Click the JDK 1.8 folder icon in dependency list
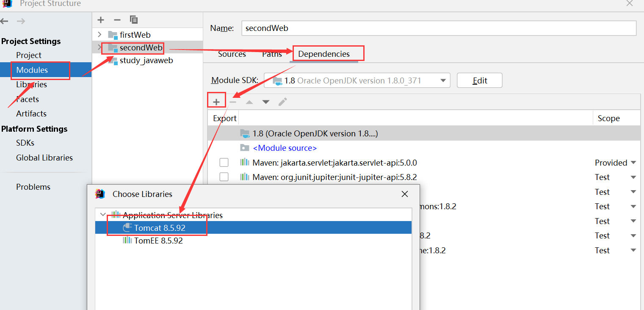 245,133
